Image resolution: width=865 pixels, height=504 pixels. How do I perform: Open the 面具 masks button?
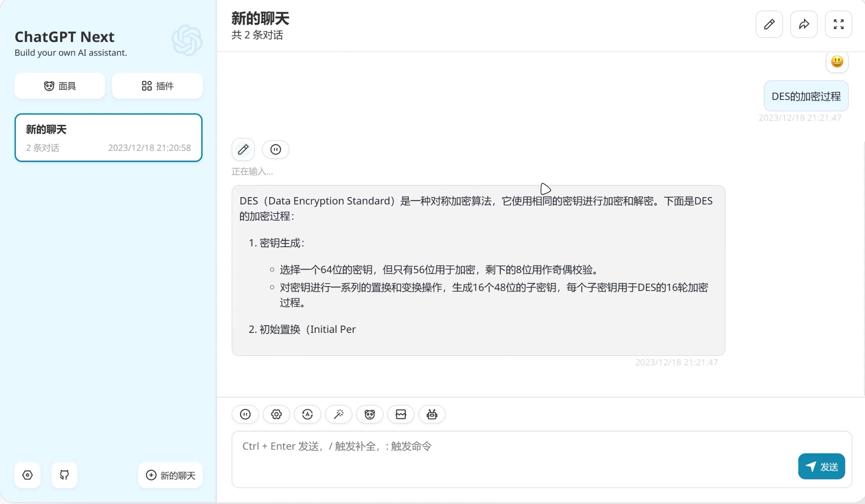(60, 86)
